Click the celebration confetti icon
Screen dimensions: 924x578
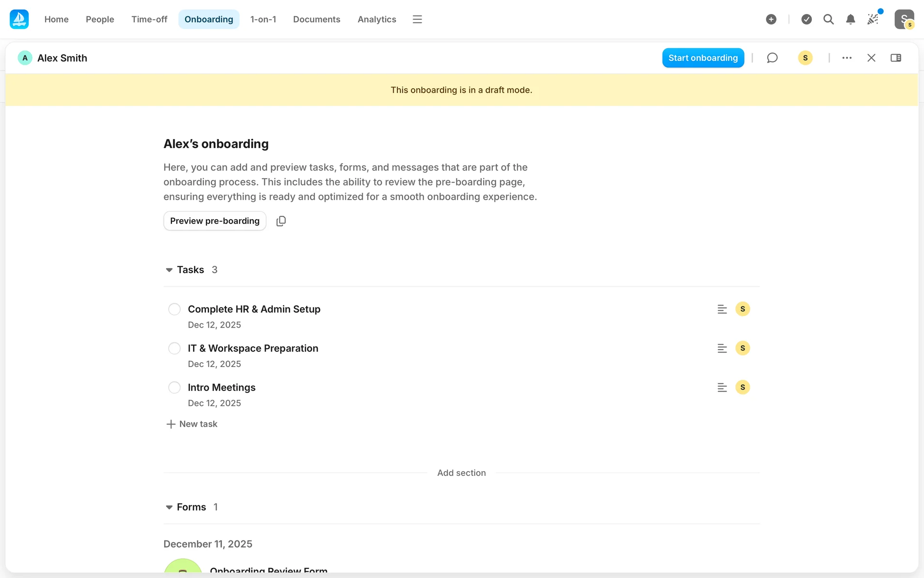[x=873, y=19]
